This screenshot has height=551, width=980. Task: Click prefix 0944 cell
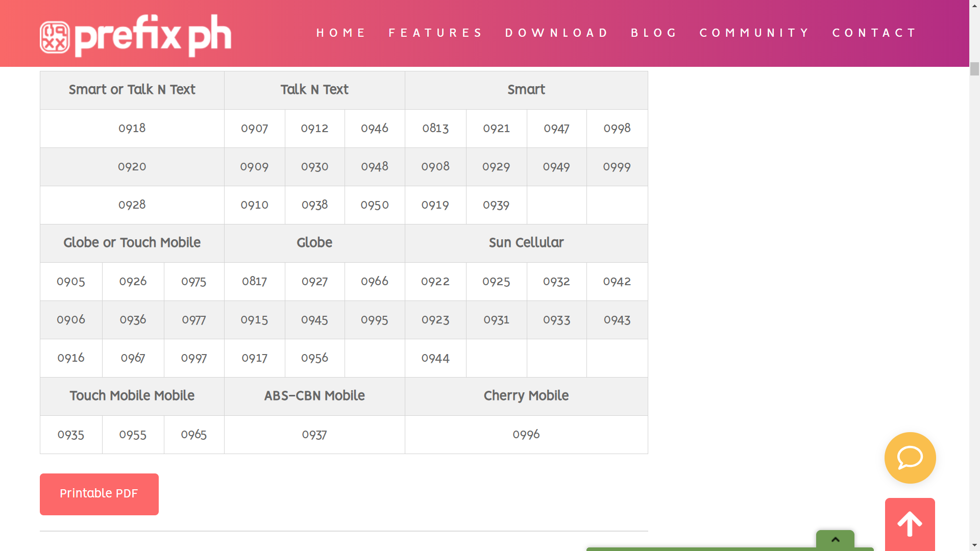pos(435,358)
